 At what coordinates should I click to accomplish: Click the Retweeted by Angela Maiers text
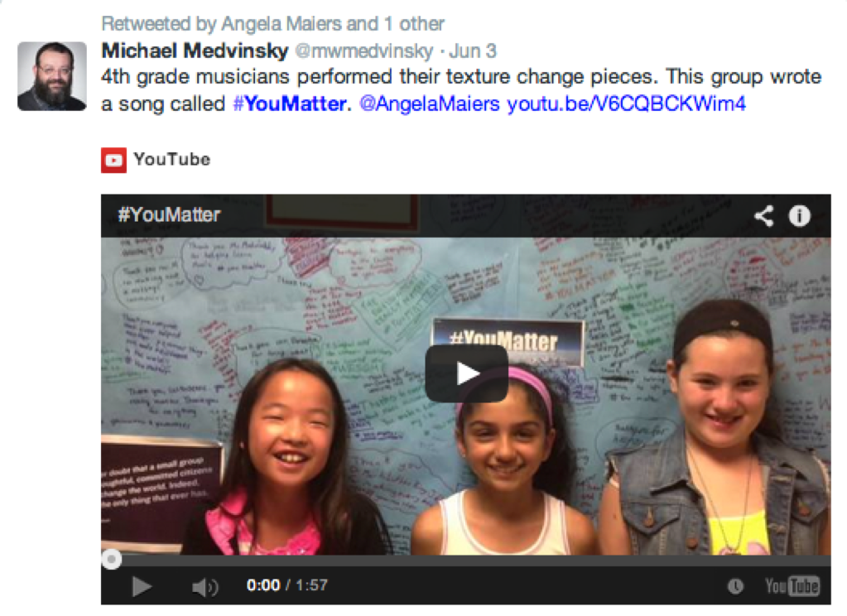[x=272, y=24]
